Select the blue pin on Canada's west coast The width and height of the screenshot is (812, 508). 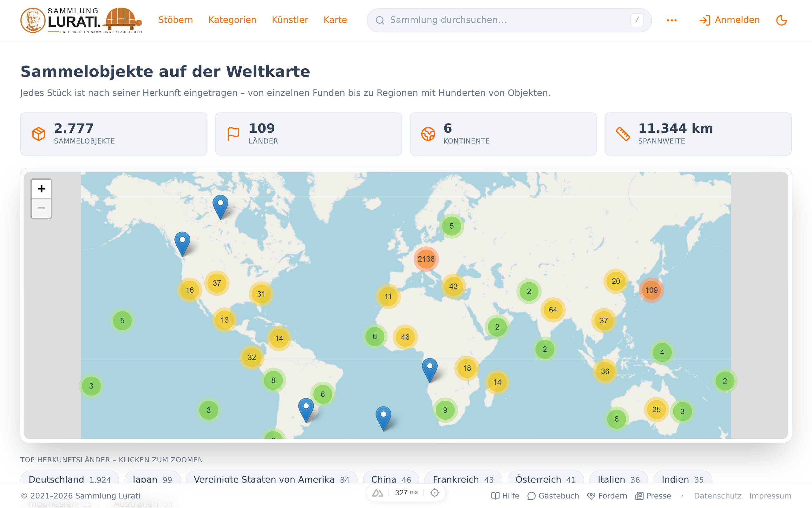pyautogui.click(x=182, y=244)
